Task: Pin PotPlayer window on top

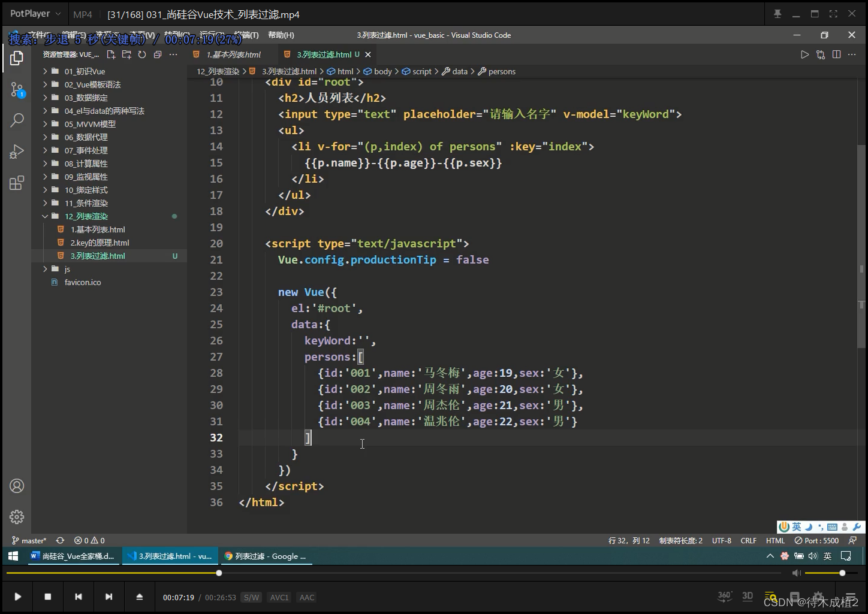Action: (x=777, y=14)
